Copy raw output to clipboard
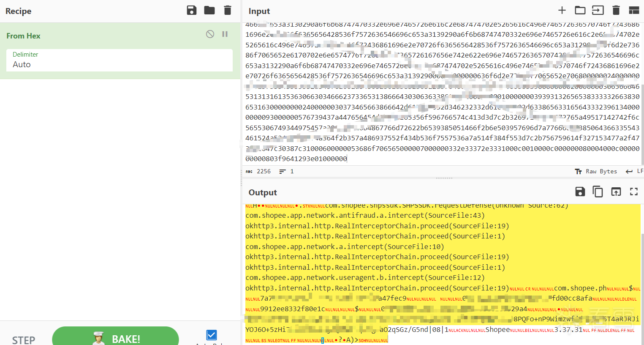 click(598, 192)
